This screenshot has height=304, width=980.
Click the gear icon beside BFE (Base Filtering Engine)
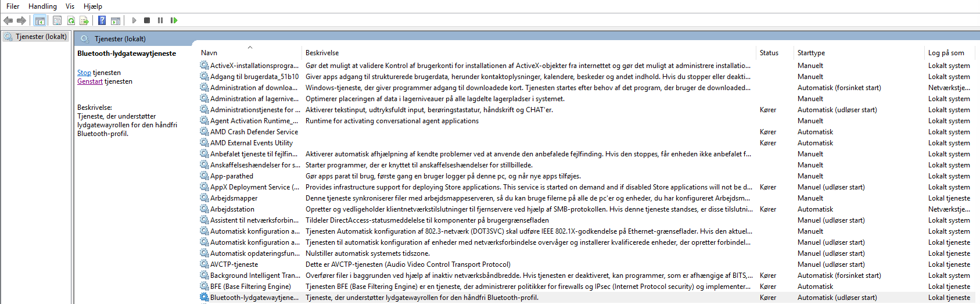204,287
